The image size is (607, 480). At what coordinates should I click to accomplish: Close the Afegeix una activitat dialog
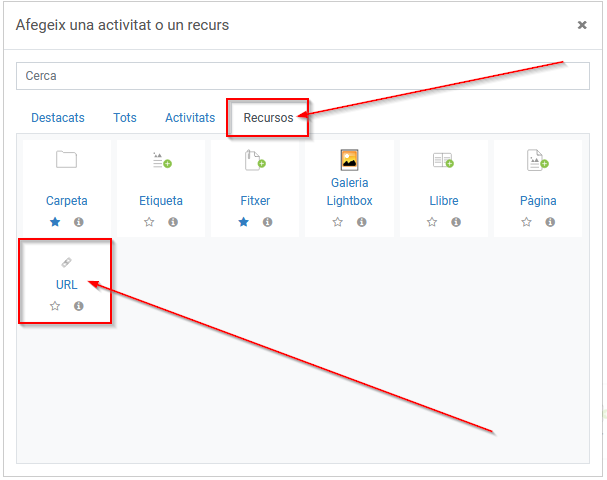pyautogui.click(x=582, y=25)
